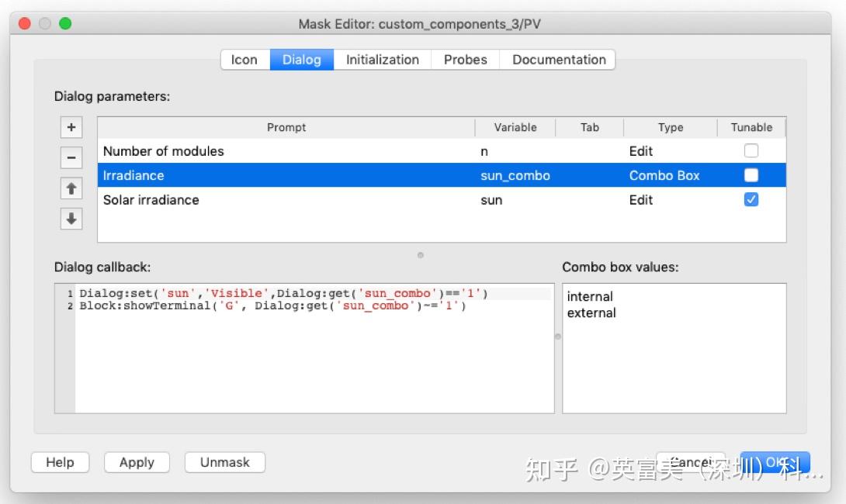Confirm changes with the OK button
The height and width of the screenshot is (504, 846).
pos(775,462)
